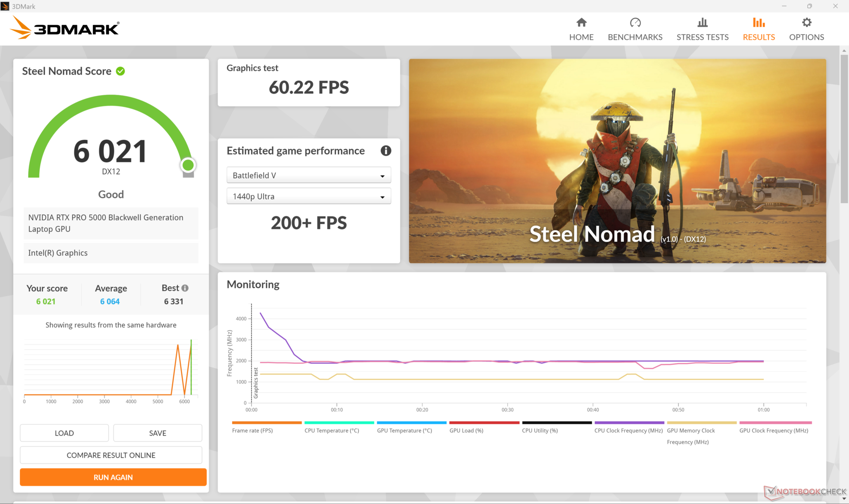Image resolution: width=849 pixels, height=504 pixels.
Task: Click COMPARE RESULT ONLINE button
Action: (111, 455)
